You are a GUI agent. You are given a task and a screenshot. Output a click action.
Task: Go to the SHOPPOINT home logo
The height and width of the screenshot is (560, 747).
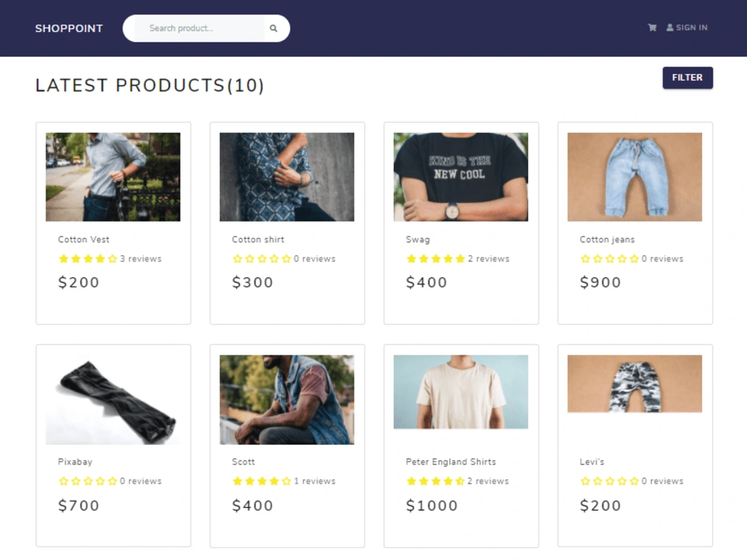(69, 28)
